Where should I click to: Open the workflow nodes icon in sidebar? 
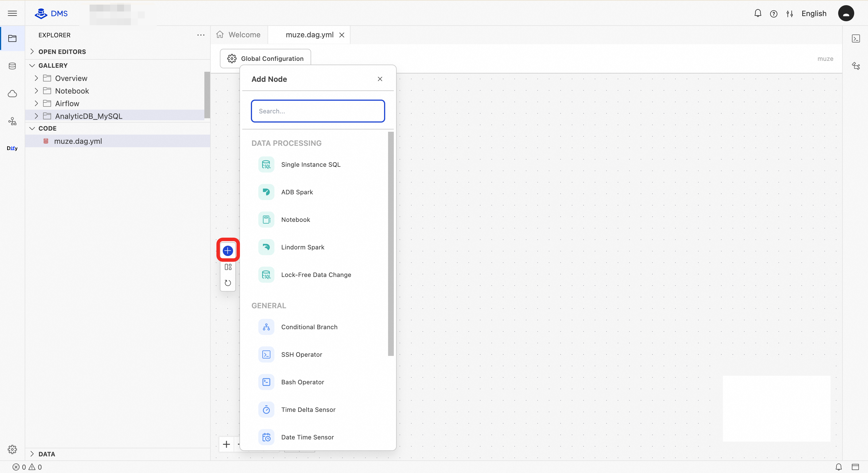12,121
